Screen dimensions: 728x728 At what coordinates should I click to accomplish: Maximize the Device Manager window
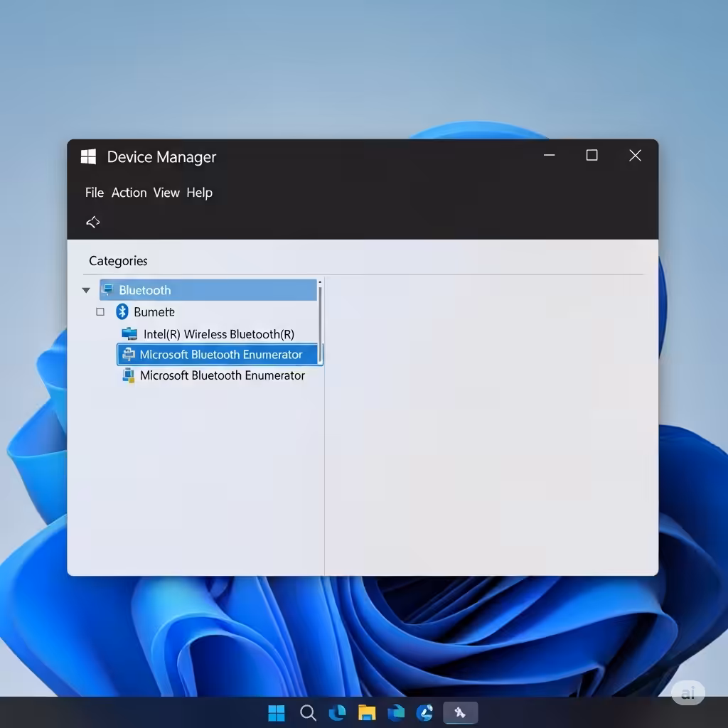[592, 155]
